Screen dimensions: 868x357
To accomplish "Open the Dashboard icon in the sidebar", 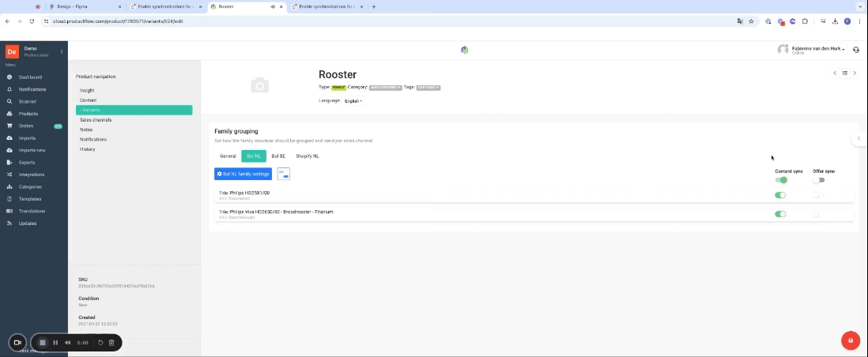I will 9,77.
